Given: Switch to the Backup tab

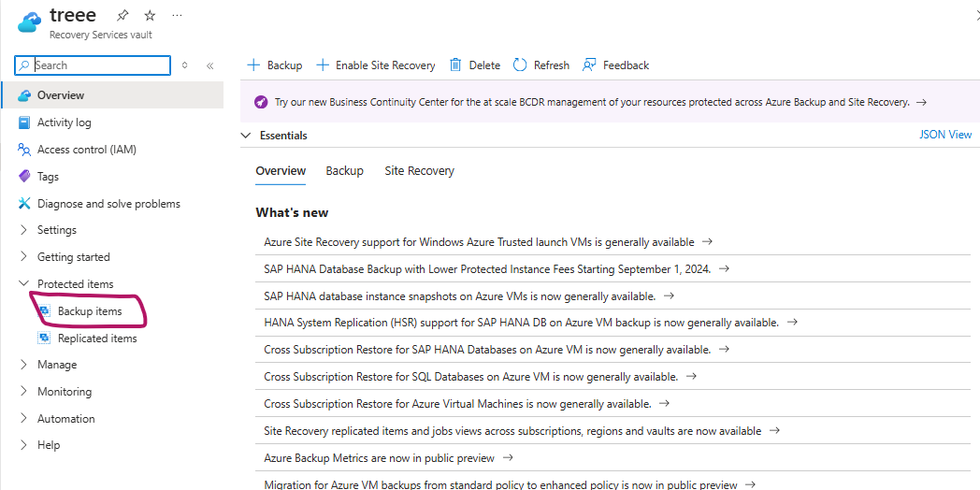Looking at the screenshot, I should click(344, 171).
